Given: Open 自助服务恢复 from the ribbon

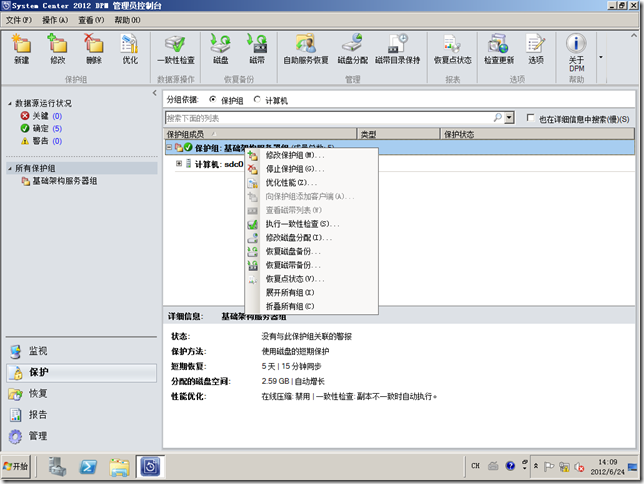Looking at the screenshot, I should [x=306, y=49].
